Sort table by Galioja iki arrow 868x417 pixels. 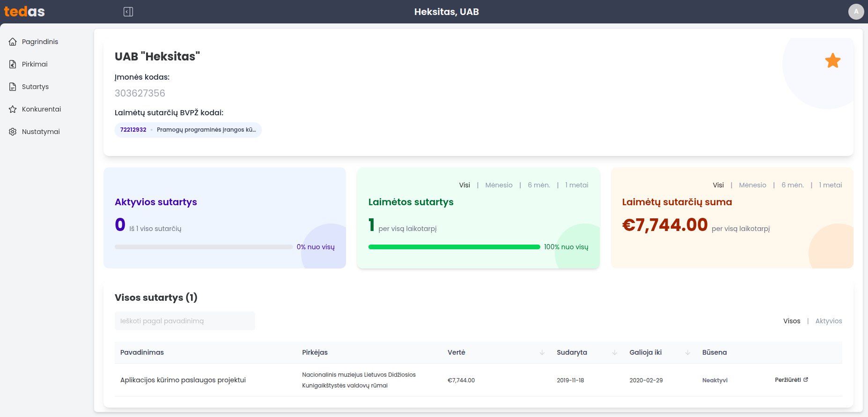pos(688,352)
